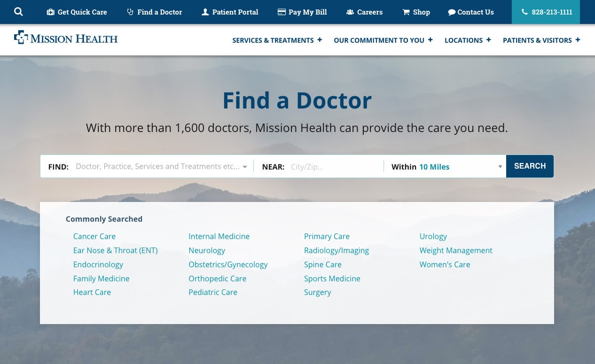Viewport: 595px width, 364px height.
Task: Open the FIND field dropdown arrow
Action: click(245, 167)
